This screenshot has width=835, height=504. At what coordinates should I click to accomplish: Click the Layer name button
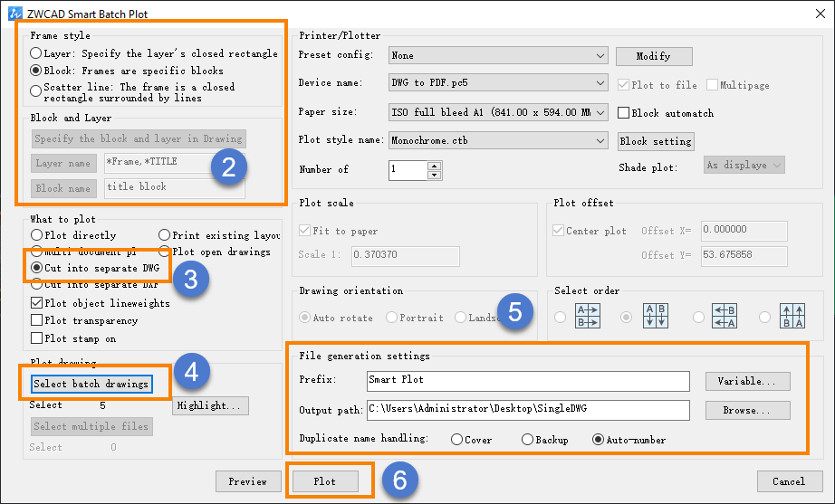pyautogui.click(x=63, y=164)
